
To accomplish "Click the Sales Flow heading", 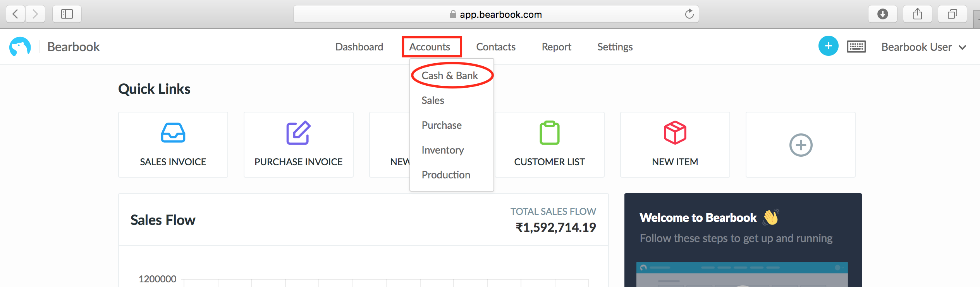I will 163,220.
